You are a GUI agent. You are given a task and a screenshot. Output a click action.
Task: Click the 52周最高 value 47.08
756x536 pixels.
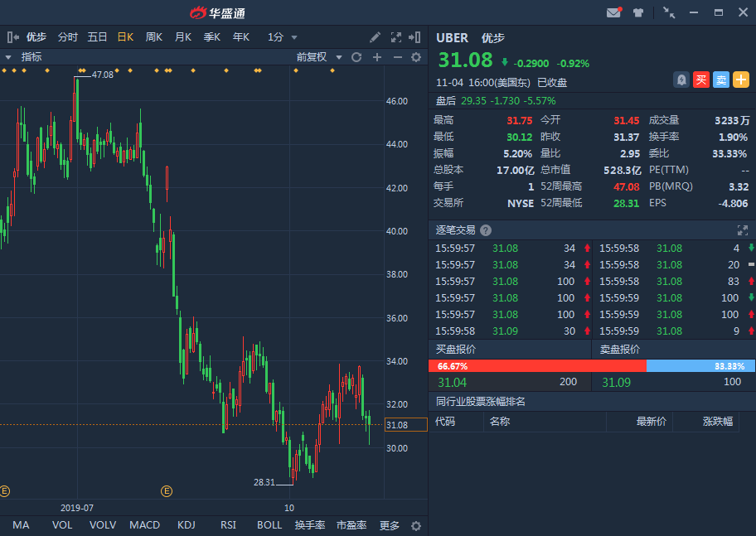click(627, 187)
